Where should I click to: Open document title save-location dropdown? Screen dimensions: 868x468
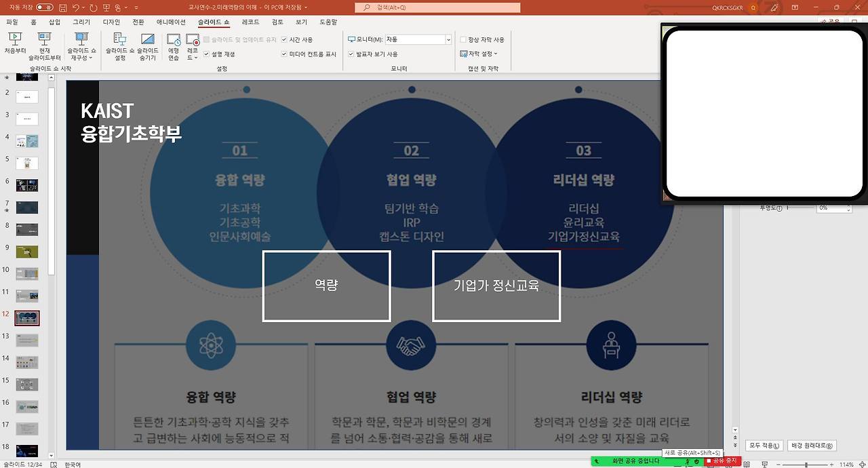click(307, 7)
